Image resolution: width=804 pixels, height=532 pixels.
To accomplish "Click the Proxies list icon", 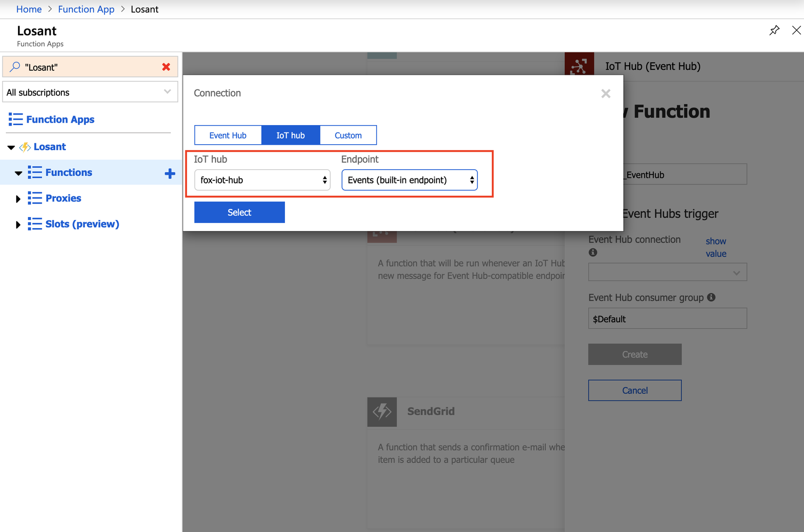I will [x=35, y=198].
